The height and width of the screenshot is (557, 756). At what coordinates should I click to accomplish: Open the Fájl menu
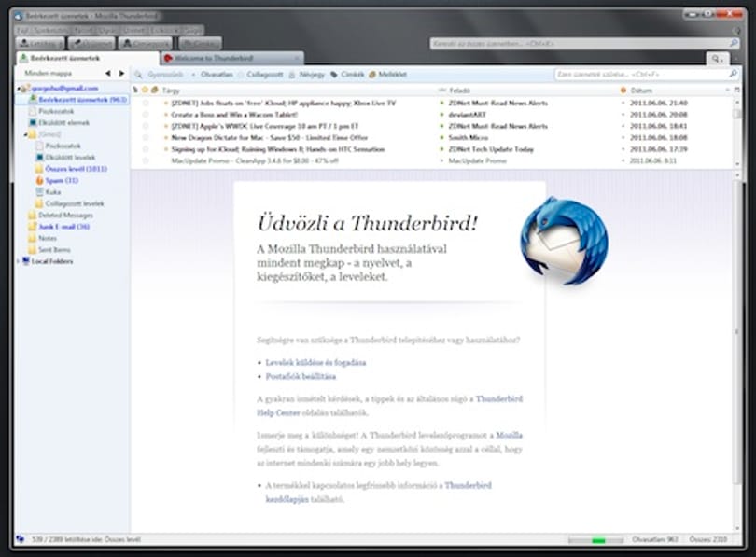tap(23, 30)
